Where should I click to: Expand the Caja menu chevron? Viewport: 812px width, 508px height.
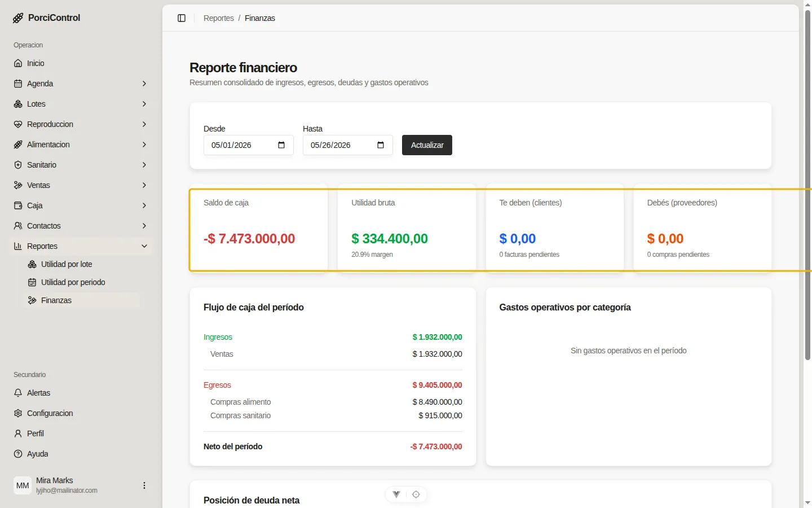coord(144,205)
